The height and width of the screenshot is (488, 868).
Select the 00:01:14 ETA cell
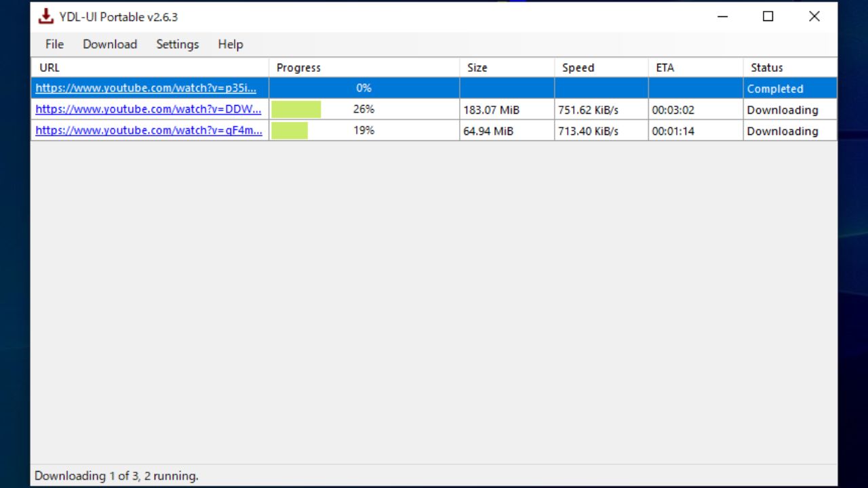point(695,130)
